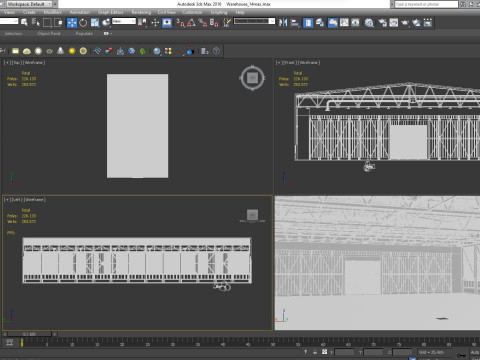Click the Select and Place tool
Image resolution: width=480 pixels, height=360 pixels.
106,22
